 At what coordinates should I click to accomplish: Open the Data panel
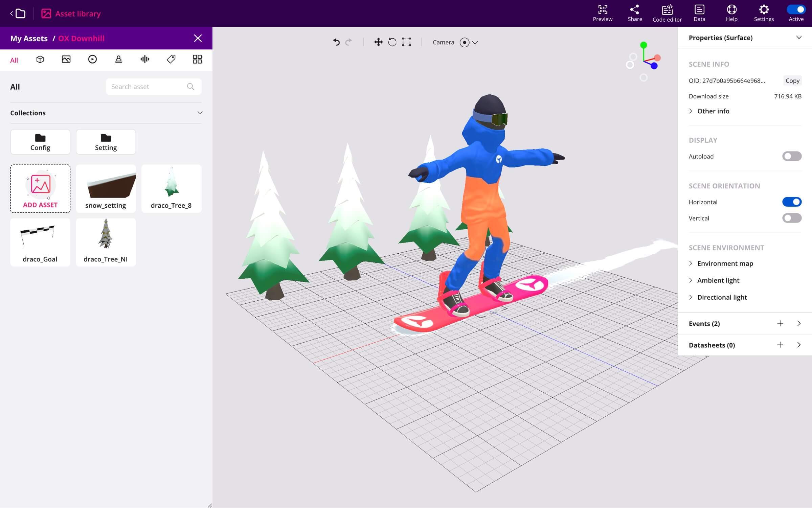click(x=699, y=14)
